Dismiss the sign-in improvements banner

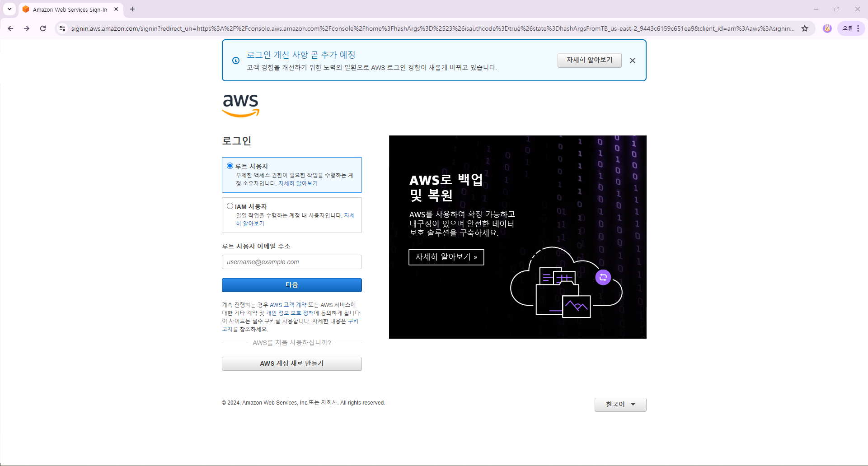633,61
